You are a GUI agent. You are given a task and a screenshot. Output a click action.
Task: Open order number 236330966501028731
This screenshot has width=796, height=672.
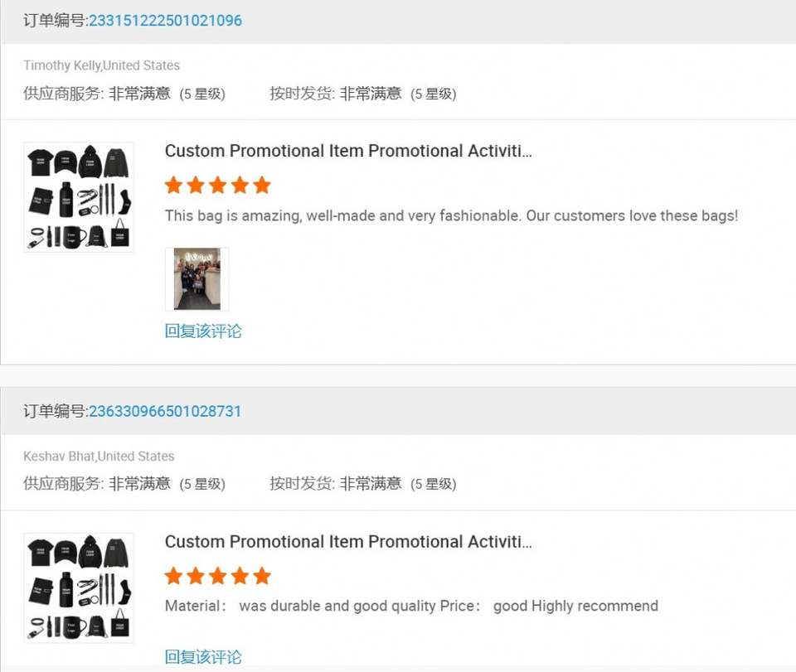click(x=165, y=411)
